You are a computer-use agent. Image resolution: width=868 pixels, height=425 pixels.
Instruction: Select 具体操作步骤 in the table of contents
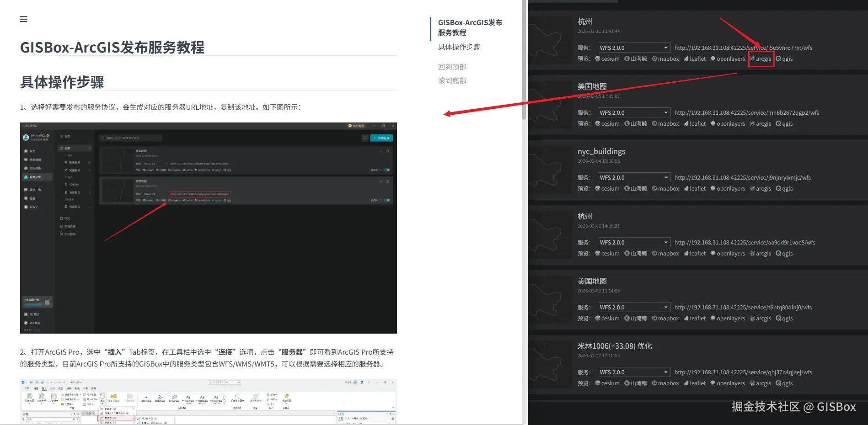(x=458, y=46)
